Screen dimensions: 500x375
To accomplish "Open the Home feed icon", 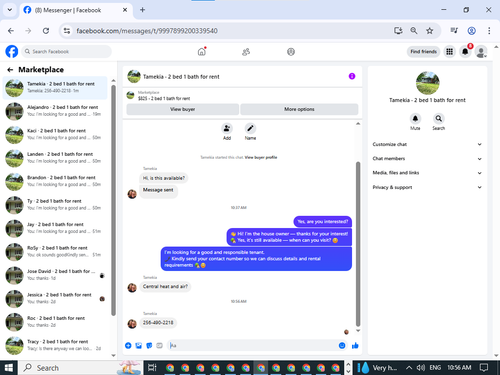I will pos(202,52).
